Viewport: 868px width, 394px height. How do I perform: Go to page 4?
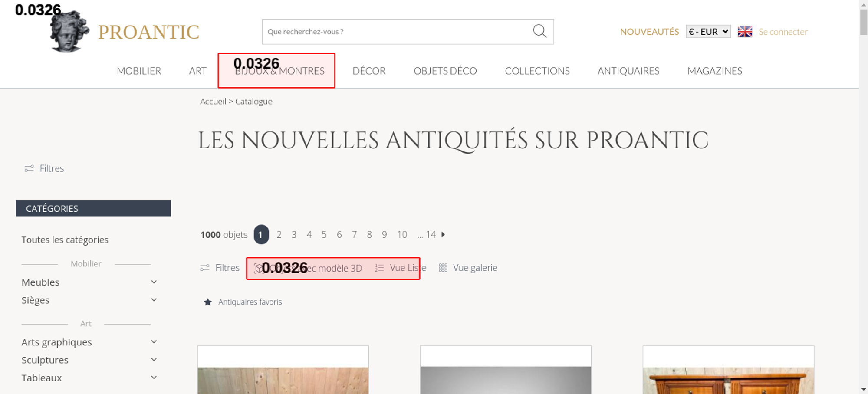pyautogui.click(x=309, y=235)
